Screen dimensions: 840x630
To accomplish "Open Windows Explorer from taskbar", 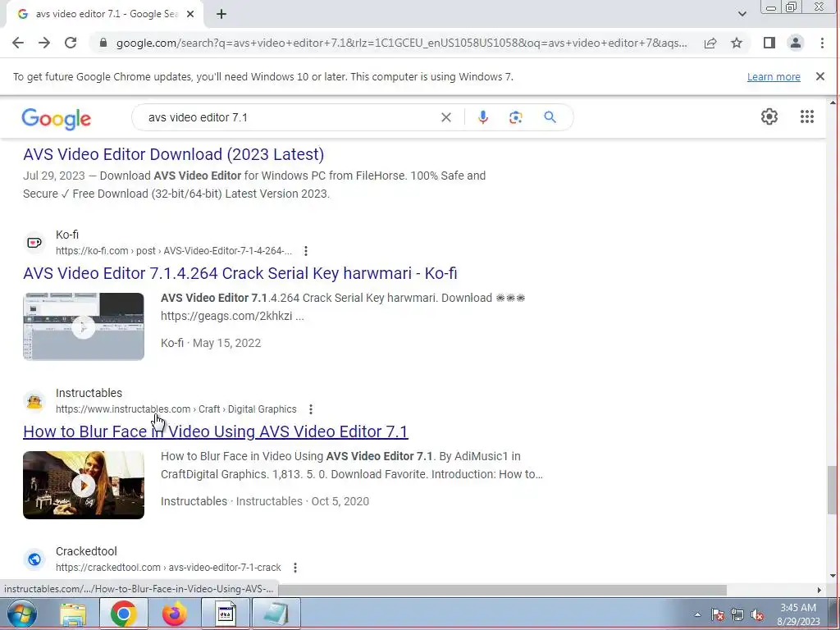I will (x=73, y=614).
